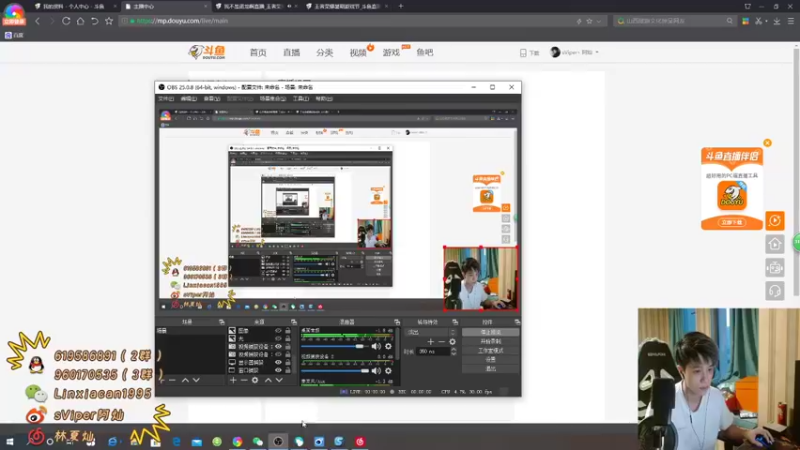Click the 工作室模式 studio mode button

click(491, 351)
